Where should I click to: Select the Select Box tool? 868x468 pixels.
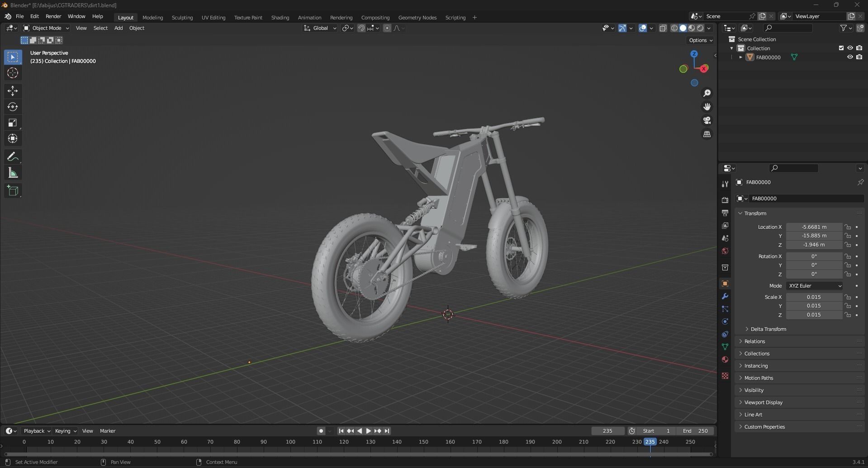[13, 57]
